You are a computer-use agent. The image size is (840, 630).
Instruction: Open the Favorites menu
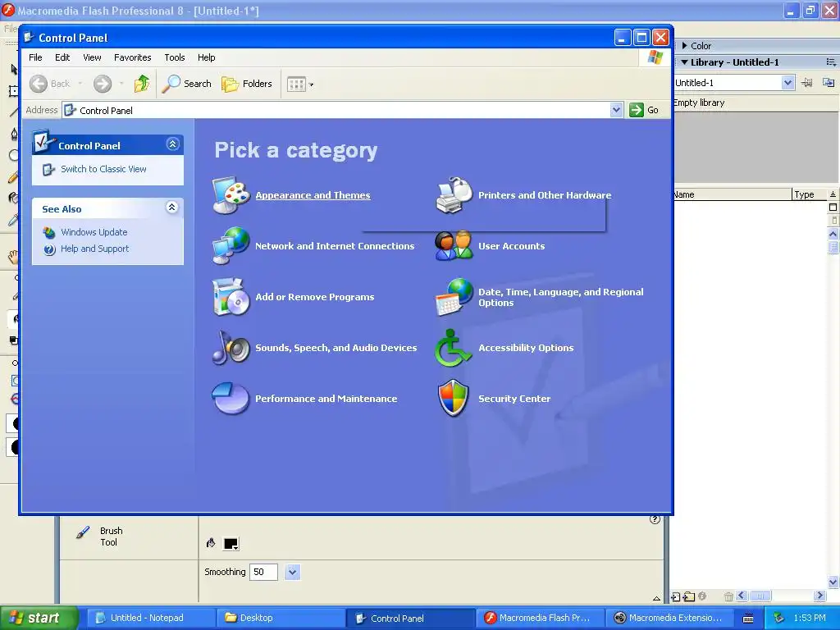point(132,57)
